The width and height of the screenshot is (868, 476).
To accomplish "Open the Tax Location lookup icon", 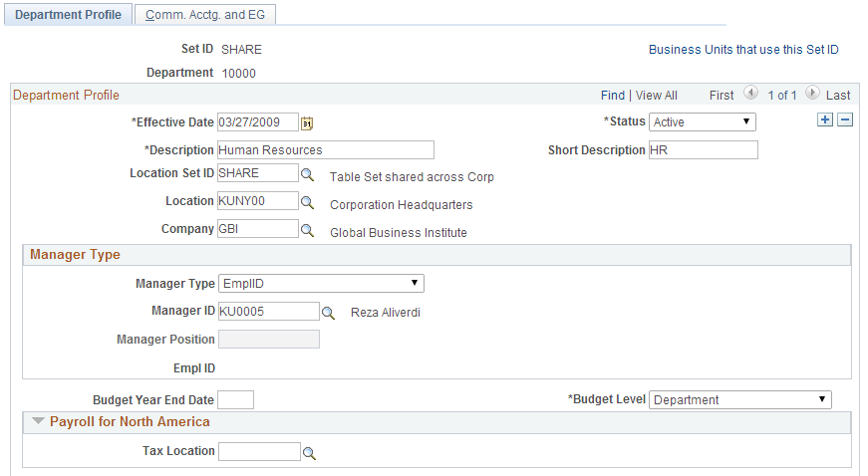I will (x=310, y=453).
